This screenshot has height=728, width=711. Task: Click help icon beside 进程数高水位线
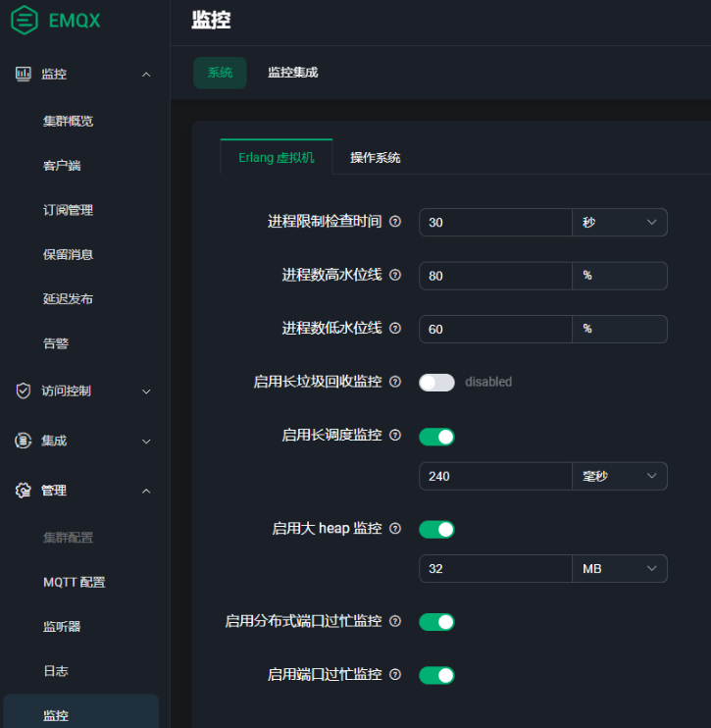coord(395,276)
